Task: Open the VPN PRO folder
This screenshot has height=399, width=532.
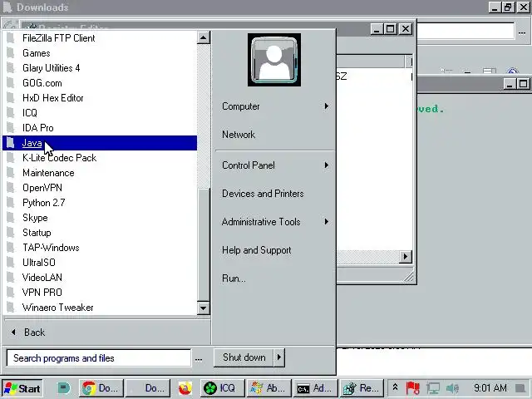Action: (100, 292)
